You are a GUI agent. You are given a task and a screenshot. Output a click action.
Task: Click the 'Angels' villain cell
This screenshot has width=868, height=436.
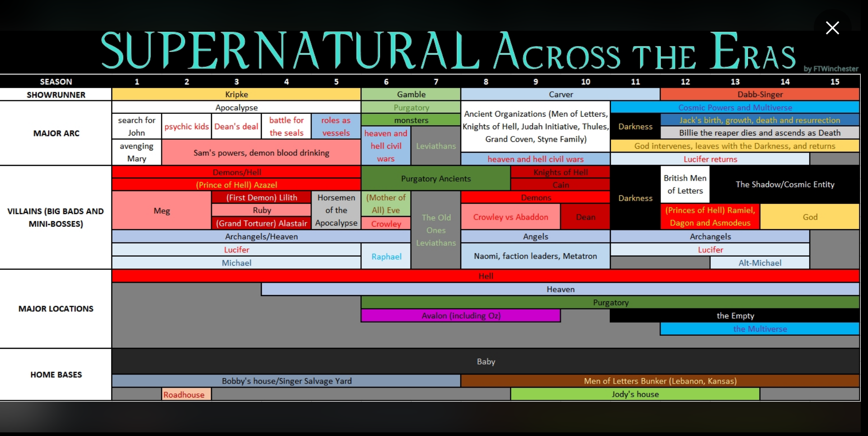(536, 236)
